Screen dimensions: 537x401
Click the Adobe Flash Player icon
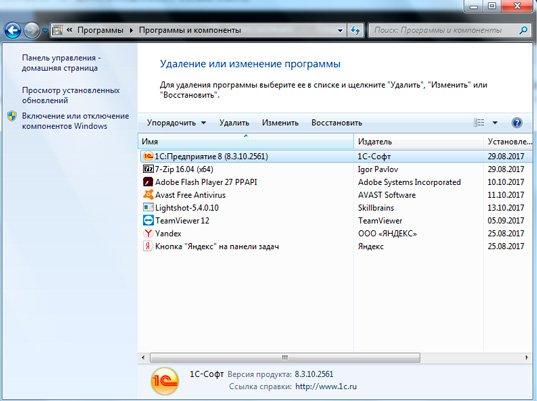148,182
